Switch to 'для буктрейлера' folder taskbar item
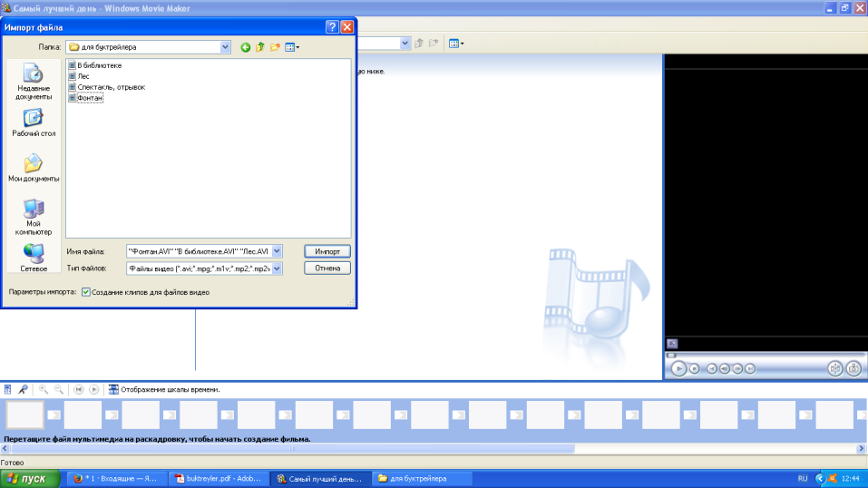Image resolution: width=868 pixels, height=488 pixels. coord(422,479)
